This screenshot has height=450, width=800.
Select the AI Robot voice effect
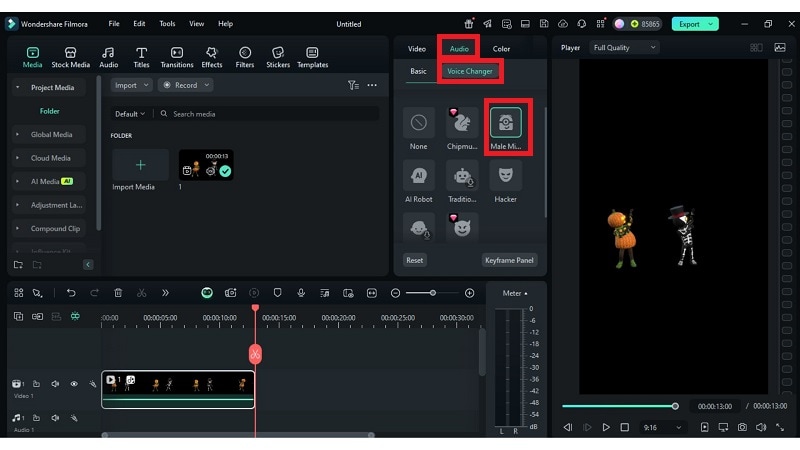[418, 182]
